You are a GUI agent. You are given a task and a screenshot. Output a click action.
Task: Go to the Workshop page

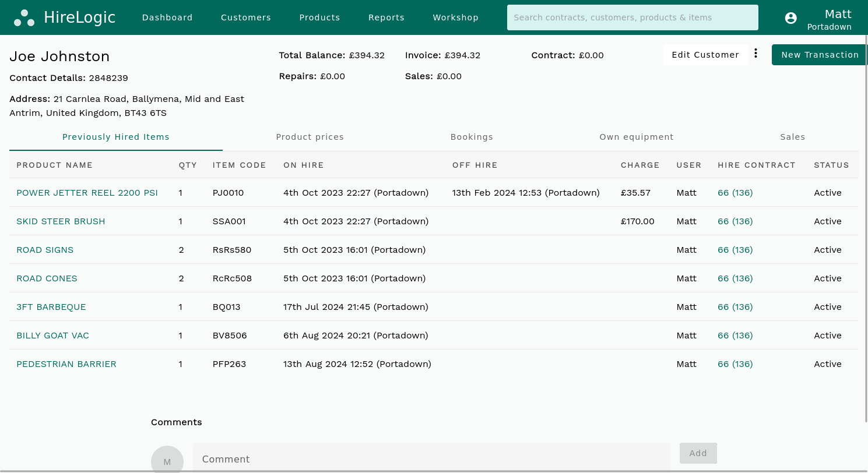(x=455, y=17)
